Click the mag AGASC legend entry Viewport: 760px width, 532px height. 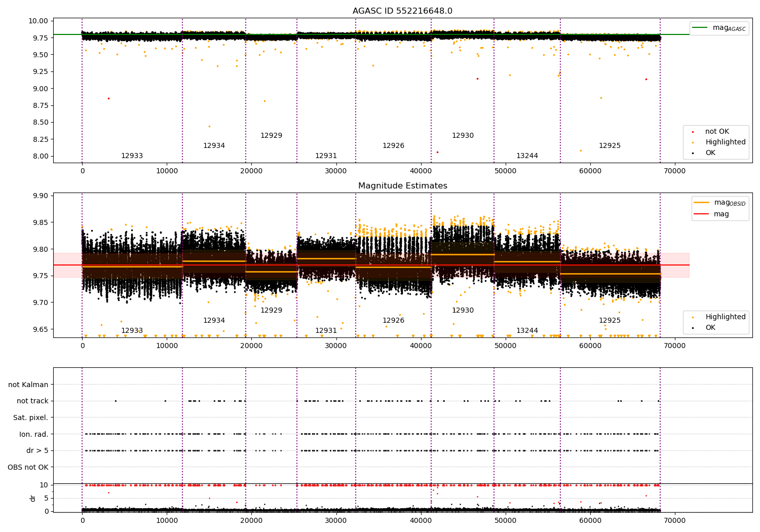pyautogui.click(x=719, y=28)
